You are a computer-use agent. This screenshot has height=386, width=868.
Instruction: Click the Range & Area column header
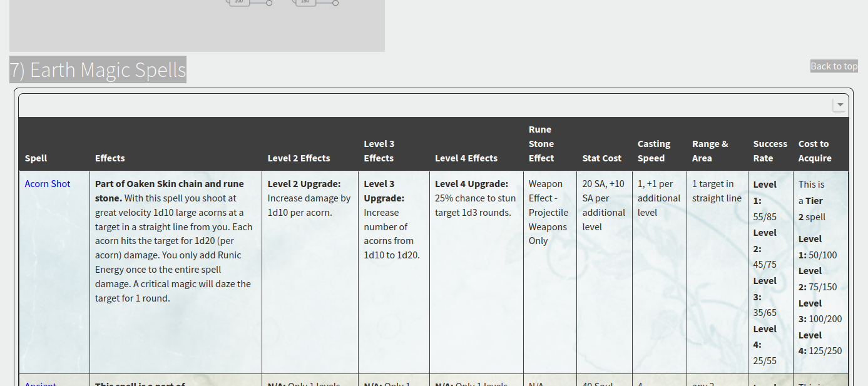[x=710, y=151]
